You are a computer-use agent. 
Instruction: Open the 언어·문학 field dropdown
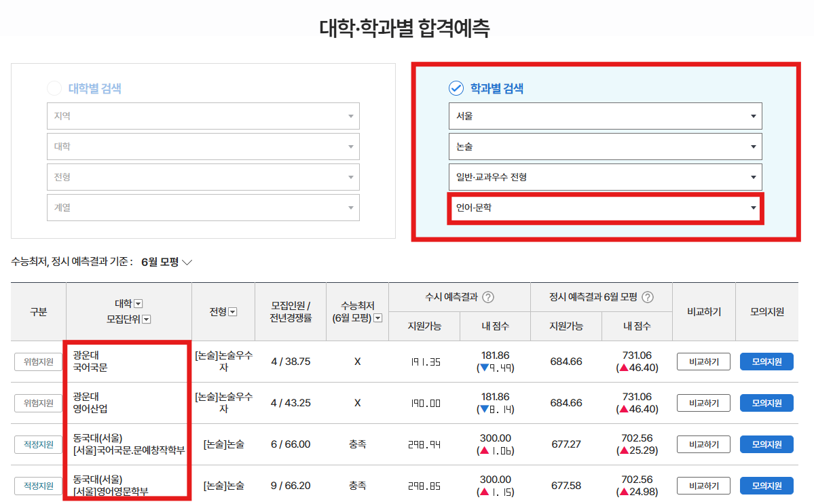click(606, 208)
